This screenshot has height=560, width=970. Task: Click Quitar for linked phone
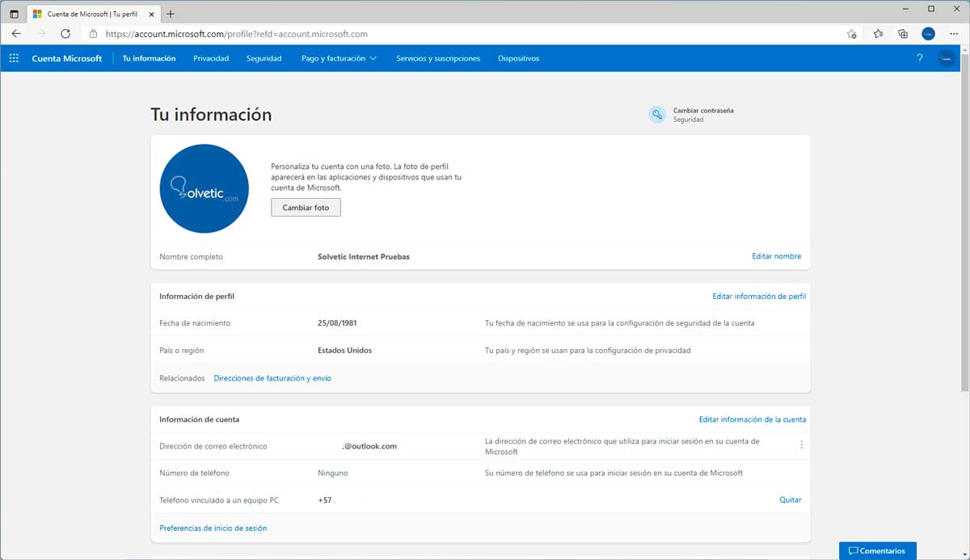791,499
